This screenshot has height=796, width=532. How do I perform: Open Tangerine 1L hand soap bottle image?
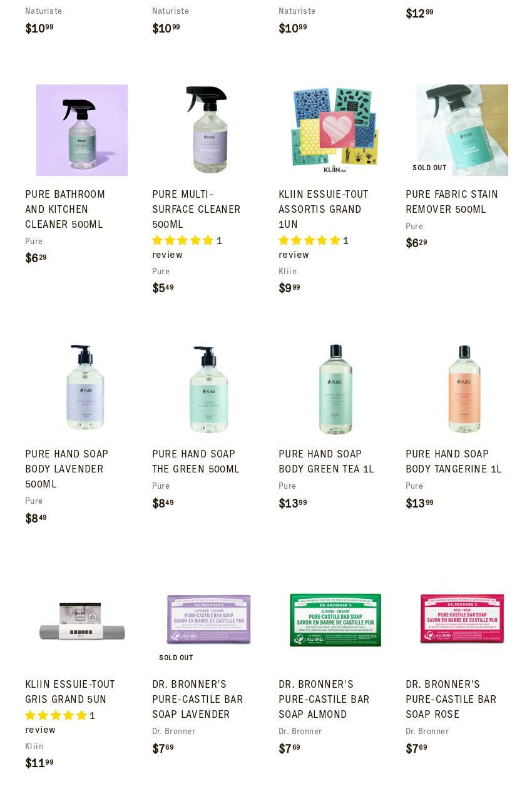463,389
